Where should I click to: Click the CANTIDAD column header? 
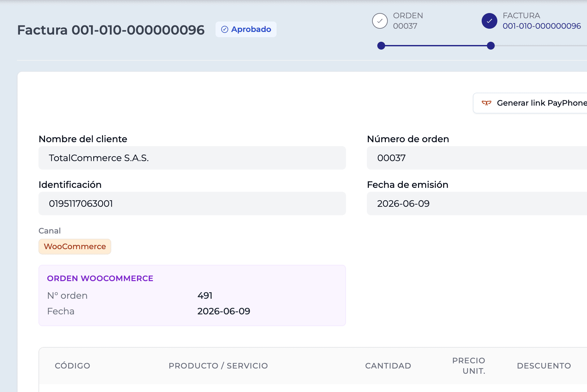coord(388,366)
